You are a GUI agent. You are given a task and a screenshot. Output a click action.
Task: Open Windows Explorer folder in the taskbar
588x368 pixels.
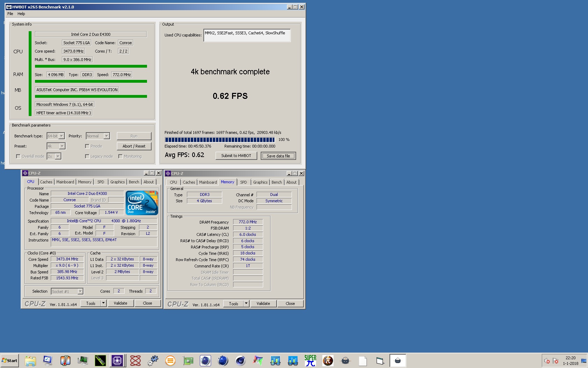tap(30, 361)
